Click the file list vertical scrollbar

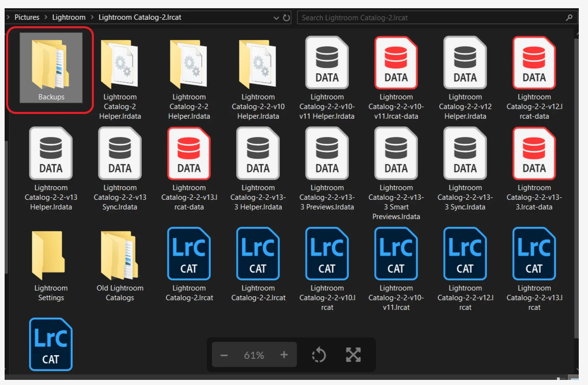coord(576,187)
